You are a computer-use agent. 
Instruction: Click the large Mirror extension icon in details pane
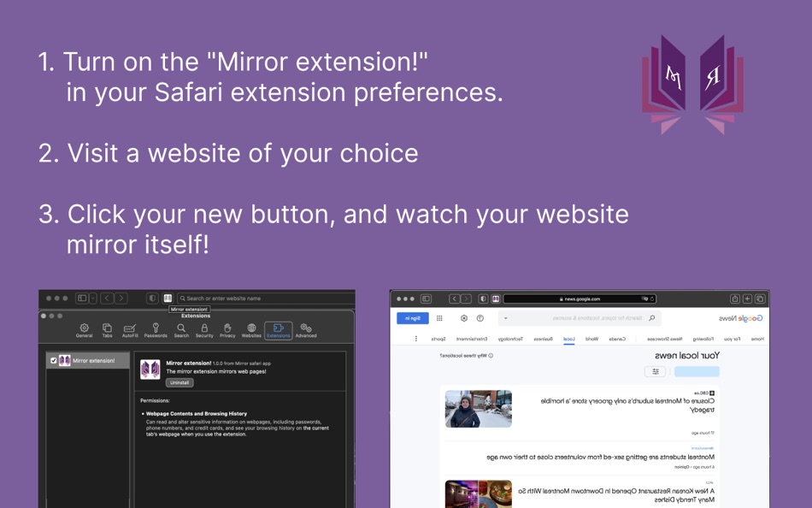click(150, 370)
